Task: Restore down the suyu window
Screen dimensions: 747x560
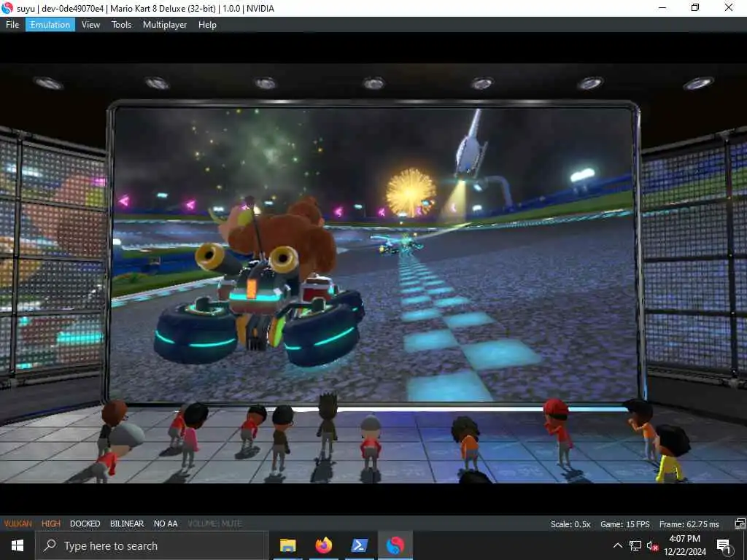Action: pyautogui.click(x=695, y=7)
